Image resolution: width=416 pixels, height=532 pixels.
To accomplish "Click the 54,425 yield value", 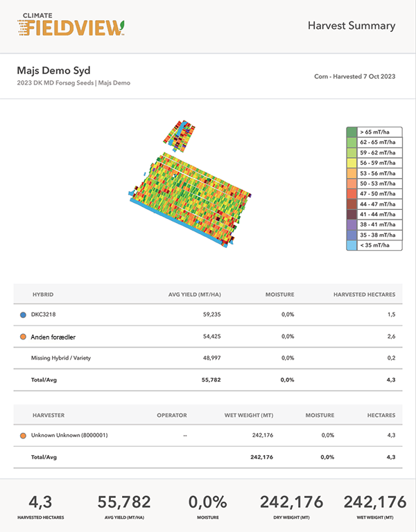I will [212, 337].
